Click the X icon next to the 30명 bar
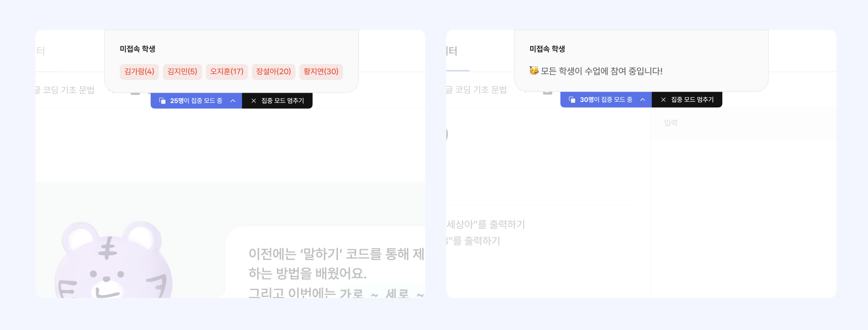The image size is (868, 330). click(663, 99)
